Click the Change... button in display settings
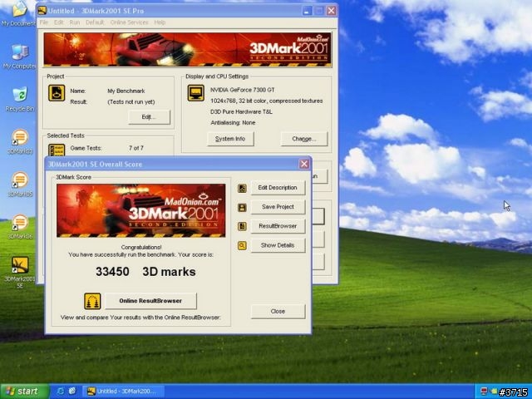Image resolution: width=532 pixels, height=399 pixels. pos(304,139)
